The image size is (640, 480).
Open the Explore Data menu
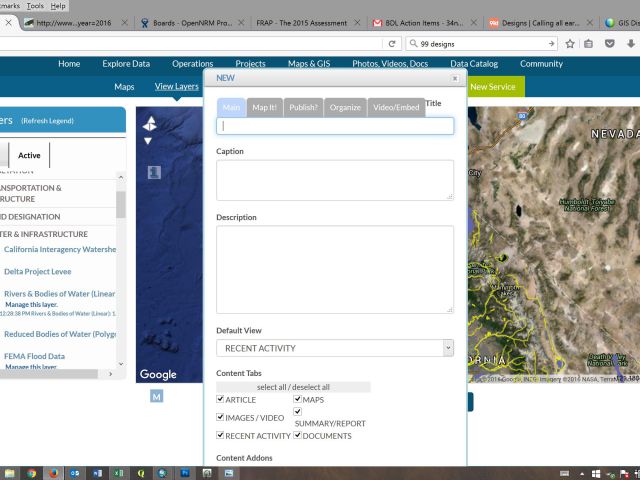(x=126, y=64)
